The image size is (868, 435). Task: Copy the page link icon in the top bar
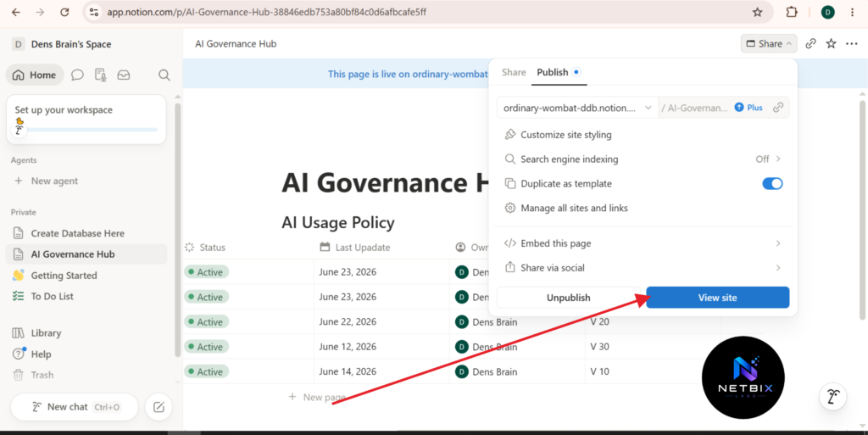point(810,44)
